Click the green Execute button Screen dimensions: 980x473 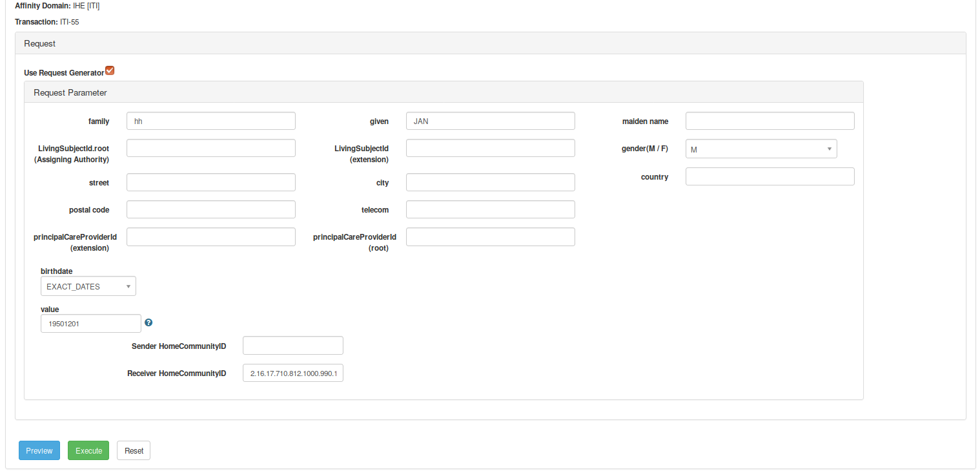(88, 450)
